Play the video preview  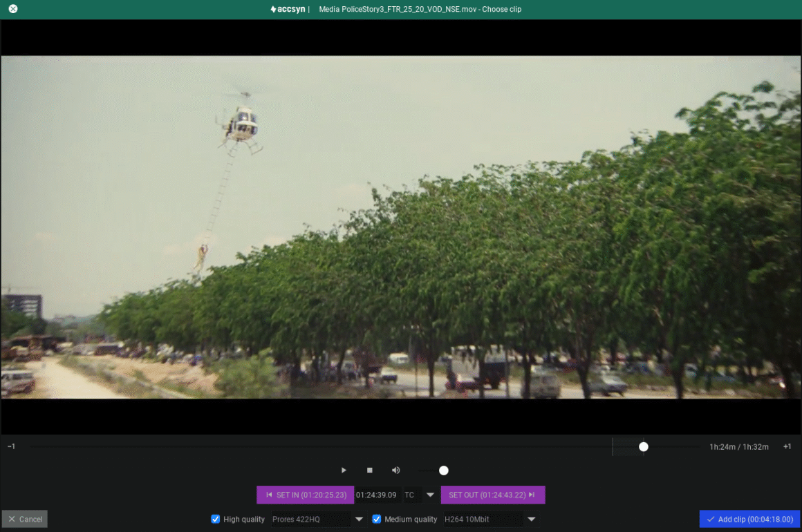coord(344,470)
